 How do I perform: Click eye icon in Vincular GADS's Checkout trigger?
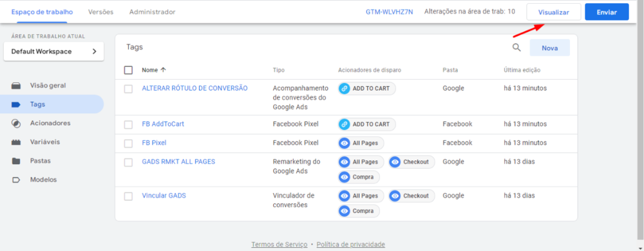[x=395, y=196]
